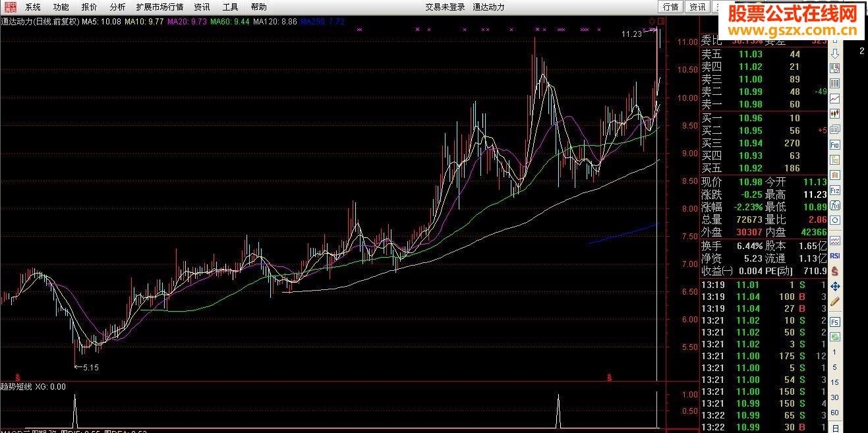Image resolution: width=868 pixels, height=433 pixels.
Task: Switch to the 30-minute period
Action: [x=834, y=397]
